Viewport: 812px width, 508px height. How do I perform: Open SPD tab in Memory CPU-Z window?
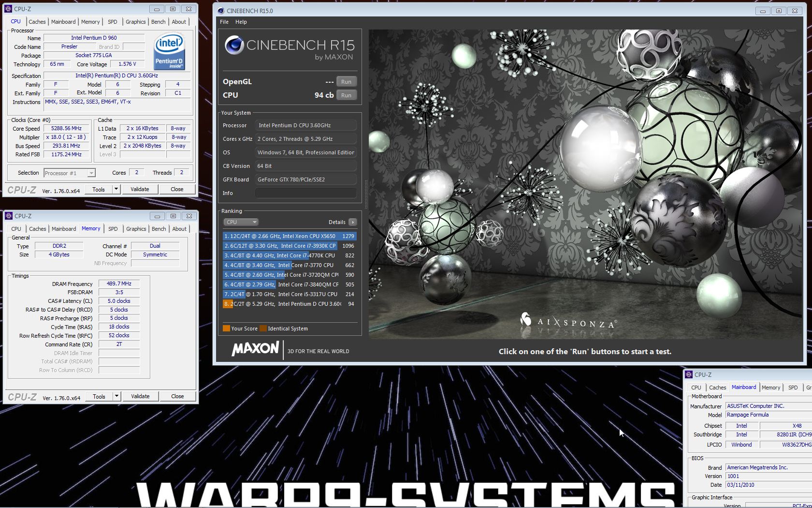113,229
